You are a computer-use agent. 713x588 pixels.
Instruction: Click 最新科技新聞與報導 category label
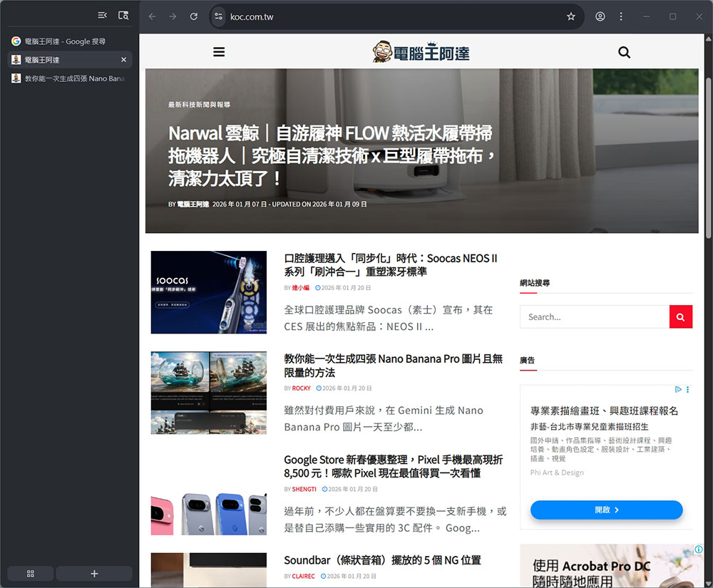point(199,105)
